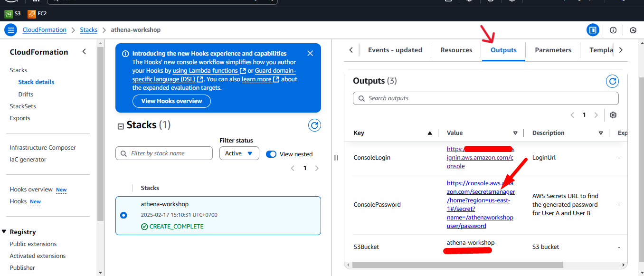Collapse the Stacks list section
The width and height of the screenshot is (644, 276).
point(120,126)
